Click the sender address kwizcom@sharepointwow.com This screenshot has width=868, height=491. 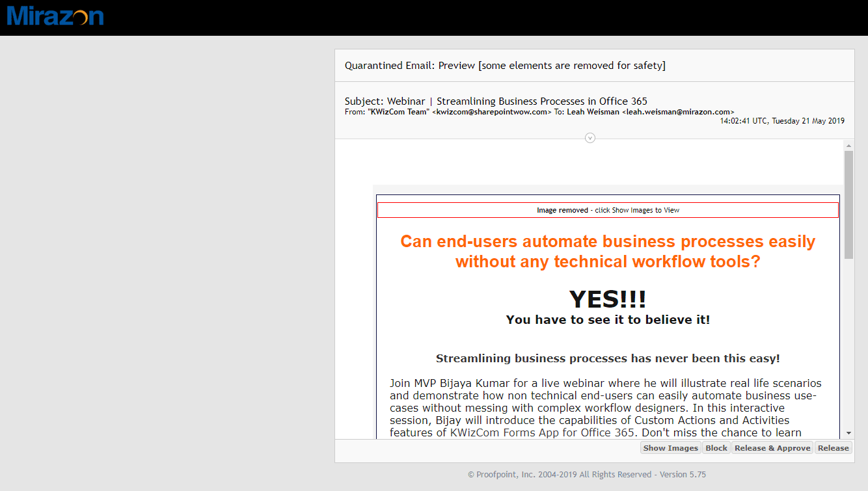[x=492, y=112]
